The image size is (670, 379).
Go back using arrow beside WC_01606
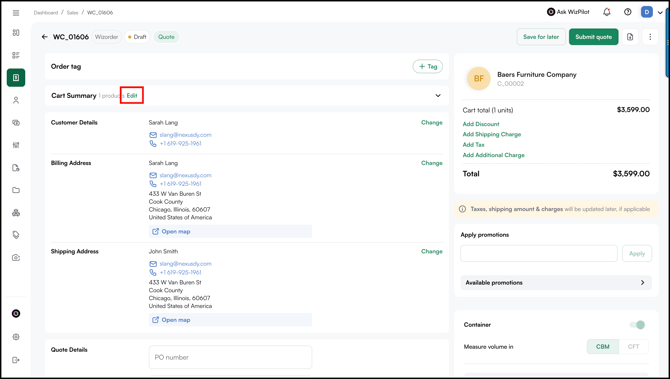pyautogui.click(x=44, y=37)
